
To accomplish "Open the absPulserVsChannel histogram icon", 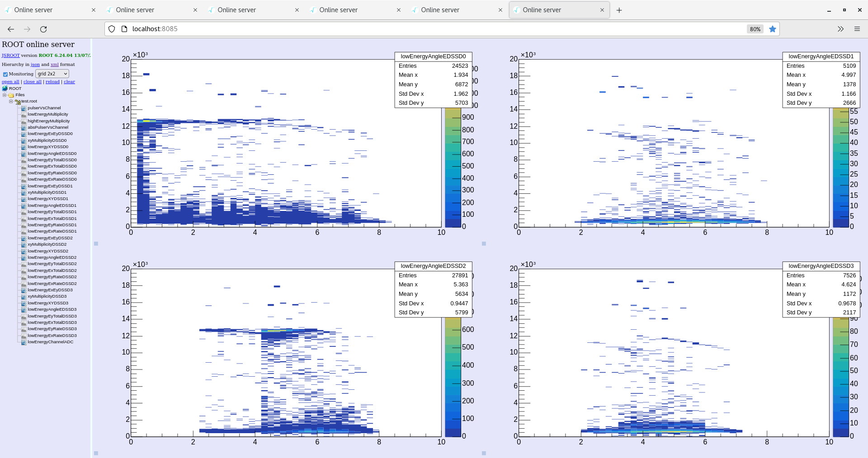I will tap(23, 127).
